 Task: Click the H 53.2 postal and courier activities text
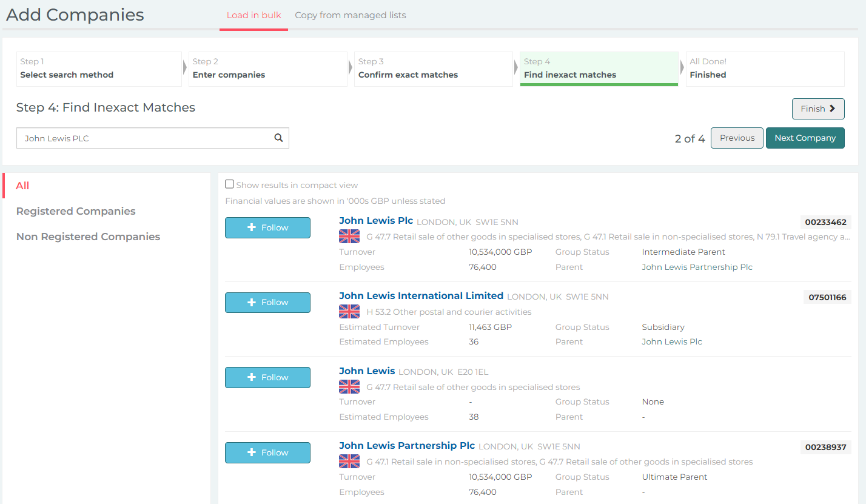click(449, 312)
